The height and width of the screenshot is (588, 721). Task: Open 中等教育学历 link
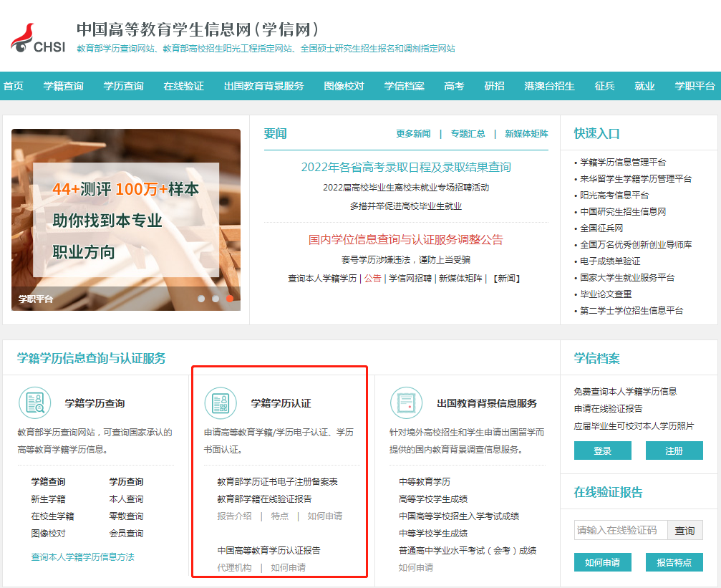[x=425, y=482]
